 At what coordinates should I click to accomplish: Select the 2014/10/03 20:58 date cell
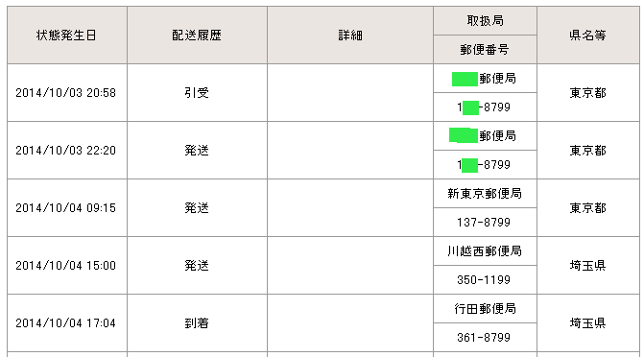pyautogui.click(x=67, y=92)
